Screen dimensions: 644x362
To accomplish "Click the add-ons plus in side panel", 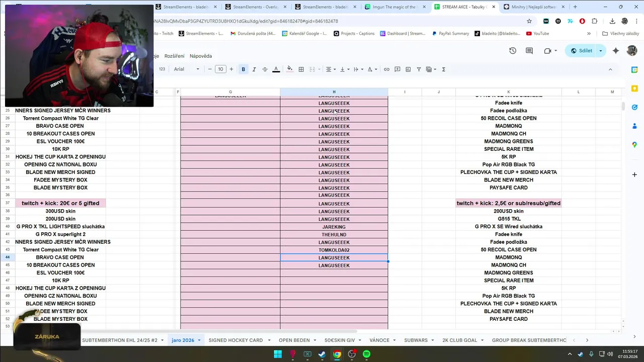I will pos(634,174).
